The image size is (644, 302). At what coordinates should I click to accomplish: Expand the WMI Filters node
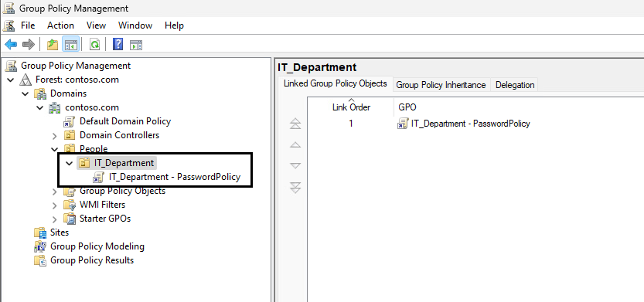coord(55,205)
